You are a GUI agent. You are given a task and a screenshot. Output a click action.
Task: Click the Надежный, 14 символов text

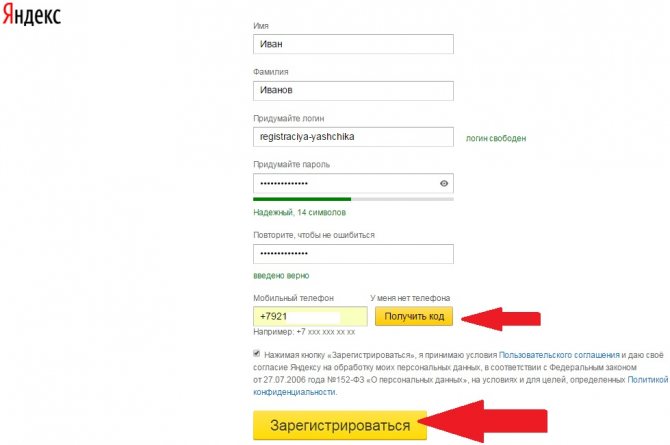click(x=299, y=212)
